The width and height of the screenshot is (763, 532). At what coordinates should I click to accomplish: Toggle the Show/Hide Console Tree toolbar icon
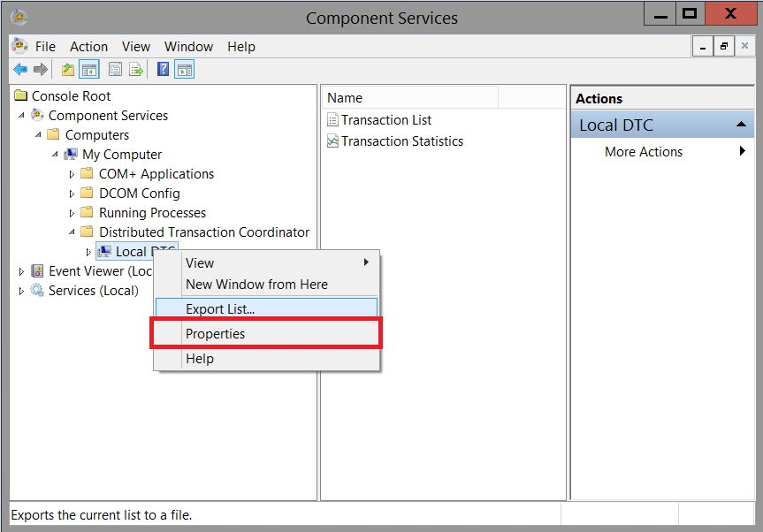click(x=88, y=69)
